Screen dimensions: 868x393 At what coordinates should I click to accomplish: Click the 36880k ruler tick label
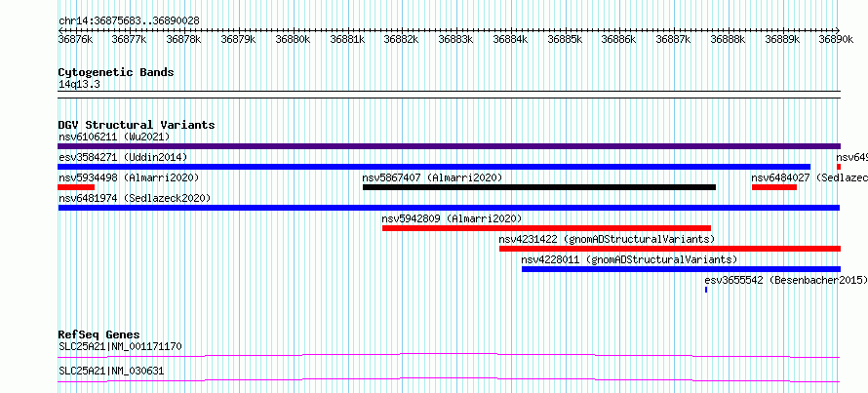293,39
